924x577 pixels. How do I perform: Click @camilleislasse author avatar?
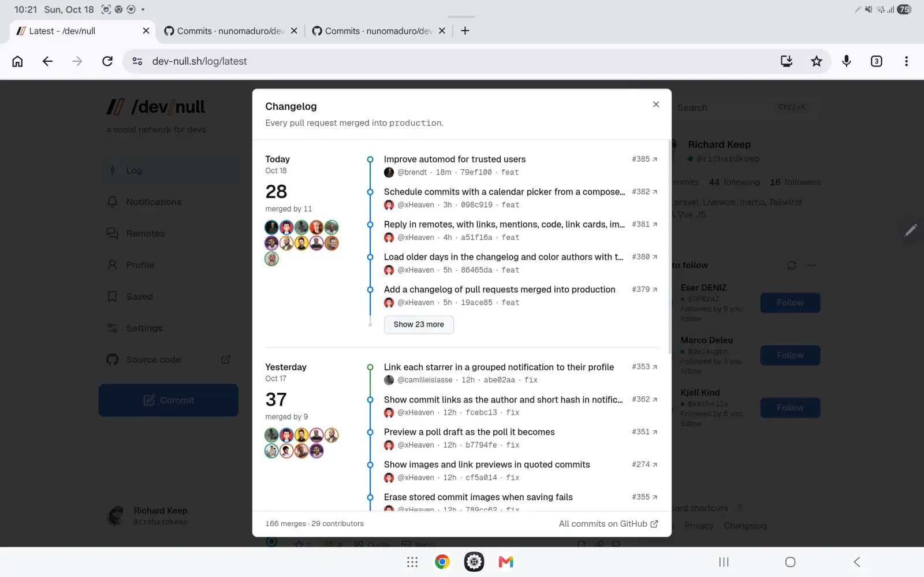[389, 380]
